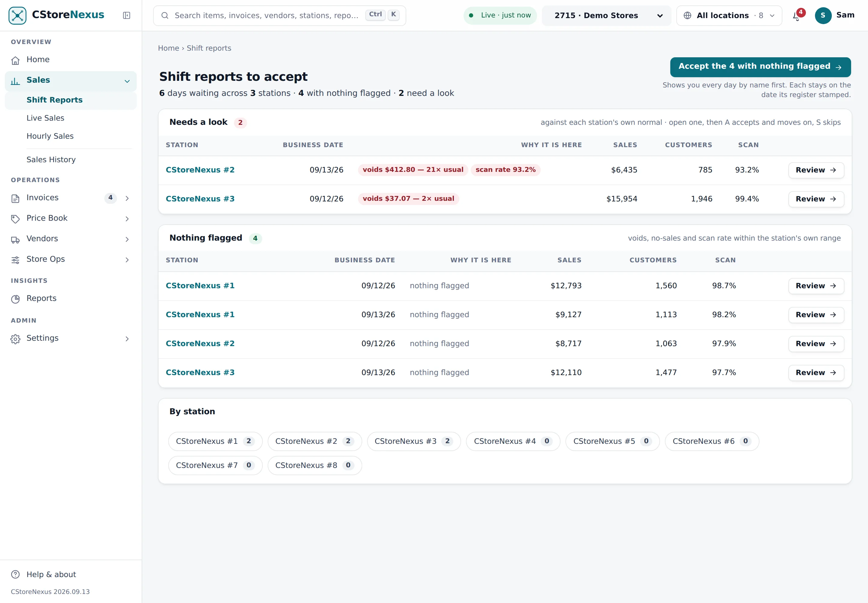Collapse the sidebar panel icon
The height and width of the screenshot is (603, 868).
coord(127,15)
